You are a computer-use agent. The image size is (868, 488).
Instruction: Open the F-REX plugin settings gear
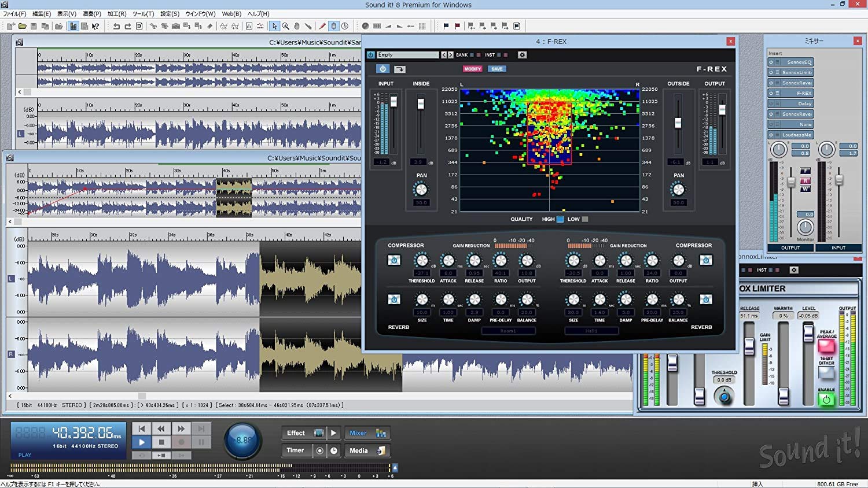[x=522, y=54]
